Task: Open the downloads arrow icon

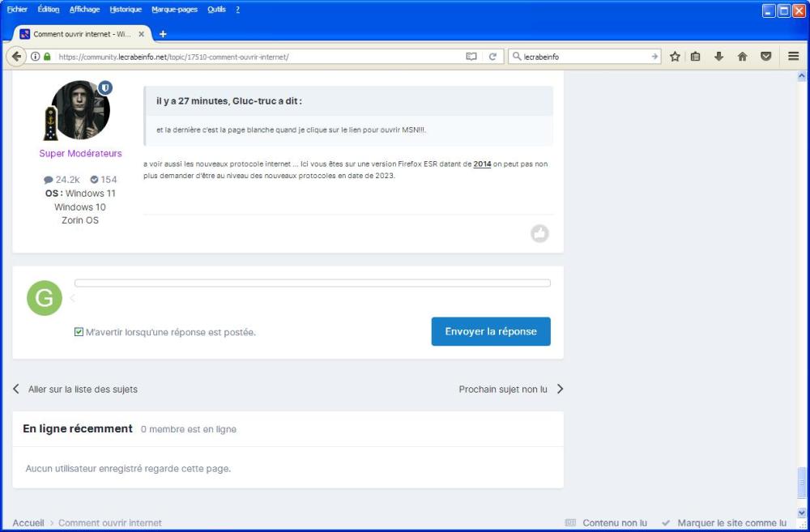Action: pyautogui.click(x=718, y=57)
